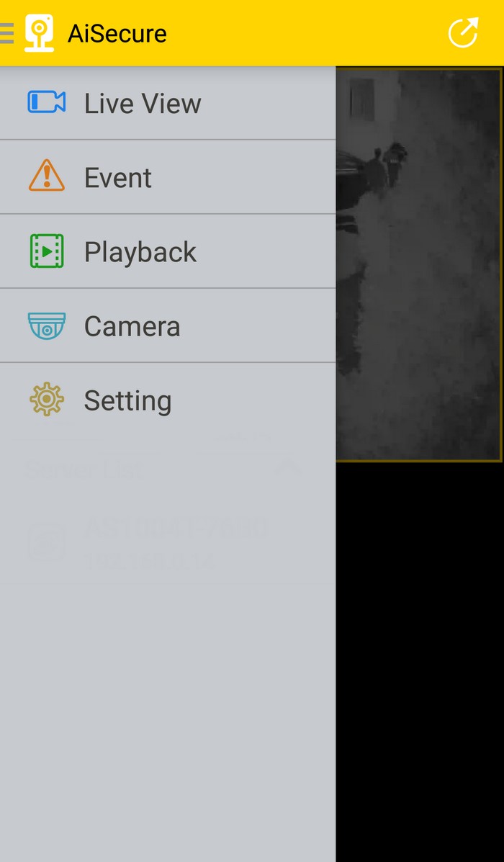The image size is (504, 862).
Task: Click the green film playback icon
Action: coord(47,251)
